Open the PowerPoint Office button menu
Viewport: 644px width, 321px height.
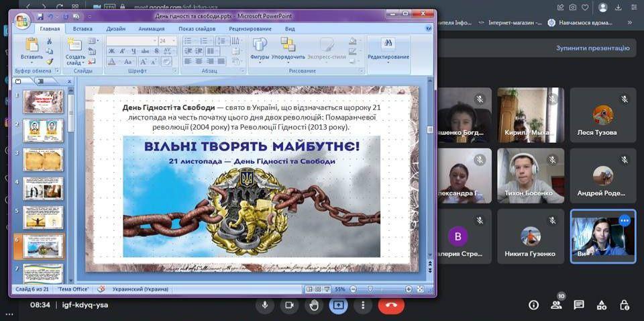tap(21, 21)
